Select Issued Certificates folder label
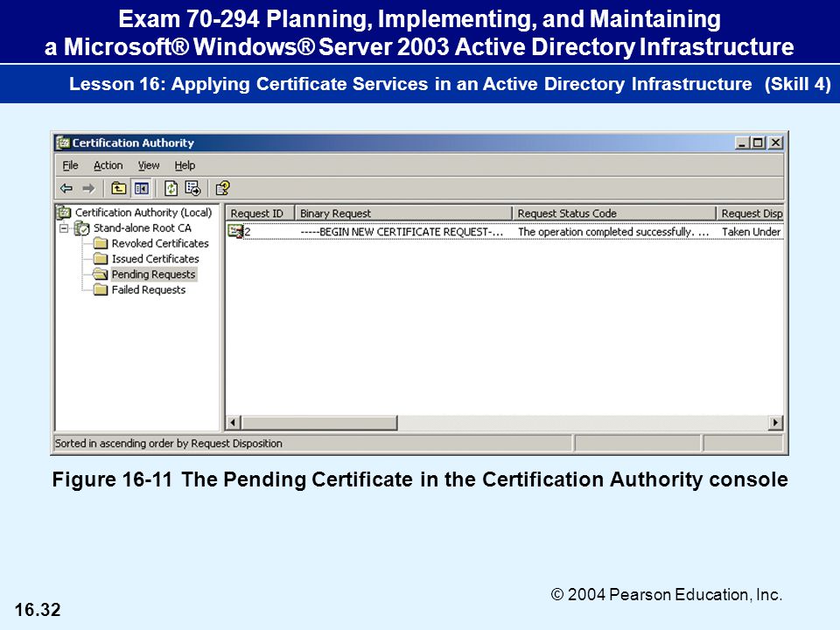Image resolution: width=840 pixels, height=630 pixels. 156,259
